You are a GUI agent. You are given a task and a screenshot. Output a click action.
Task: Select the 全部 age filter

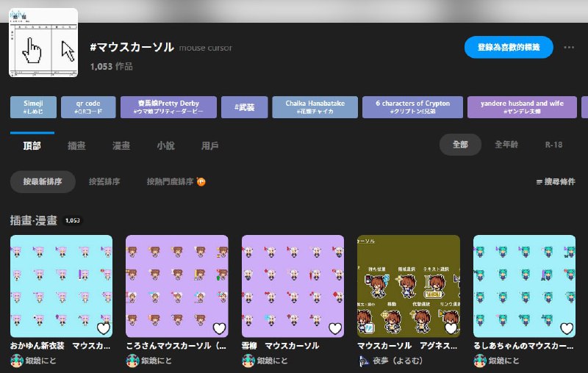click(460, 145)
